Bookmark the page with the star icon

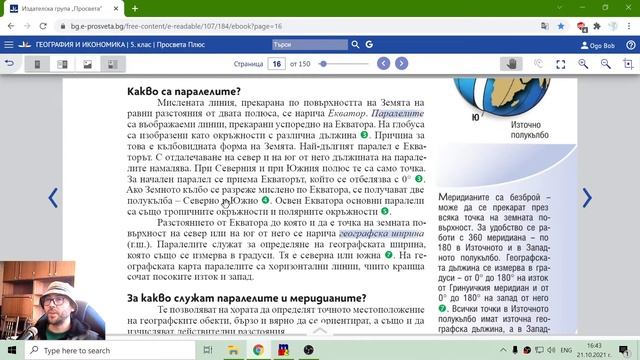pos(561,26)
